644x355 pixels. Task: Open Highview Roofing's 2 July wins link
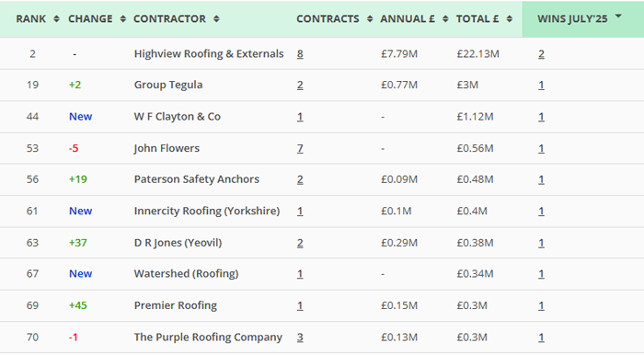pos(541,53)
